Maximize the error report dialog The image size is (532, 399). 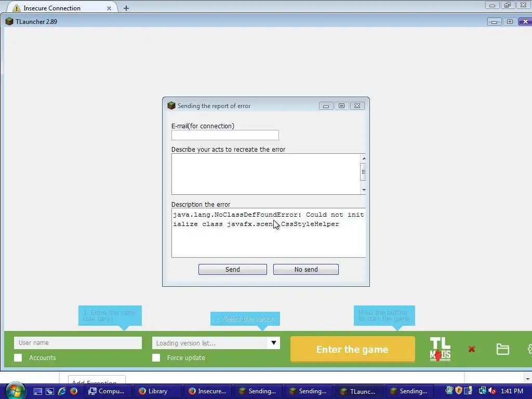coord(342,106)
